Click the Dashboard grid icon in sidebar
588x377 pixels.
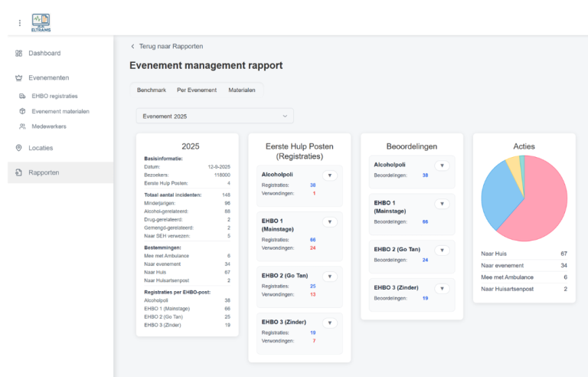click(19, 53)
